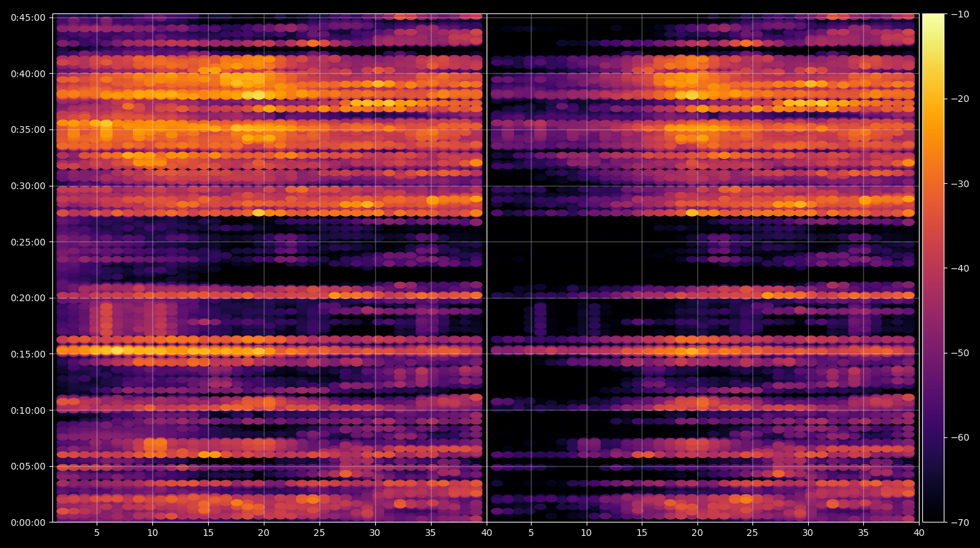This screenshot has height=548, width=980.
Task: Click x-axis label 5 of right panel
Action: click(531, 533)
